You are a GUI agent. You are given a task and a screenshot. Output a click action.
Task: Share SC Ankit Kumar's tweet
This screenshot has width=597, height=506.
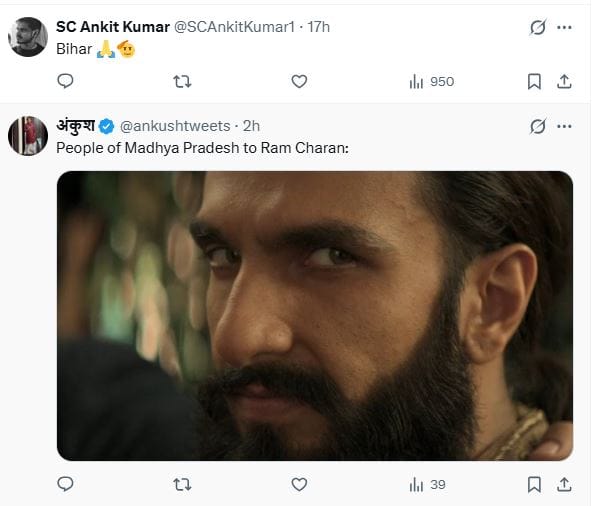point(564,81)
